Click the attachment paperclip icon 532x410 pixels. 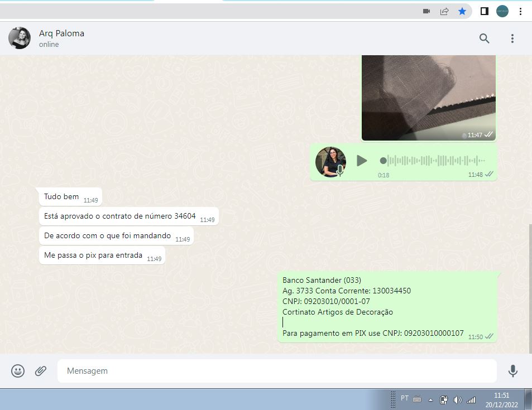click(41, 370)
